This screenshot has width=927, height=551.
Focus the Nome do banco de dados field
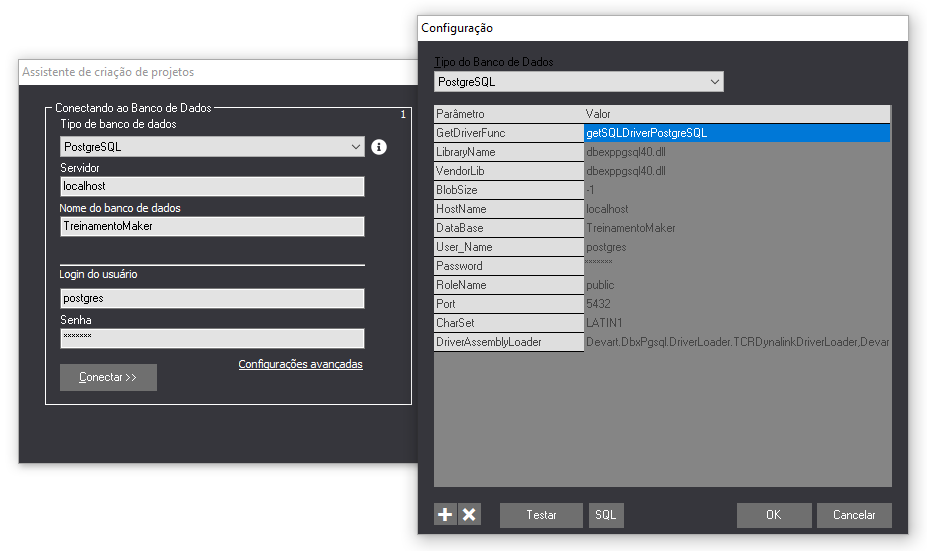pyautogui.click(x=212, y=227)
